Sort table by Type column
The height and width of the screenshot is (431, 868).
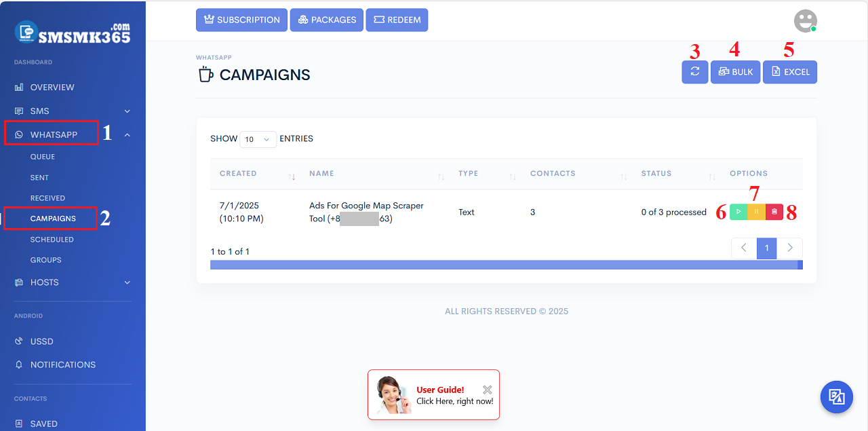click(485, 174)
